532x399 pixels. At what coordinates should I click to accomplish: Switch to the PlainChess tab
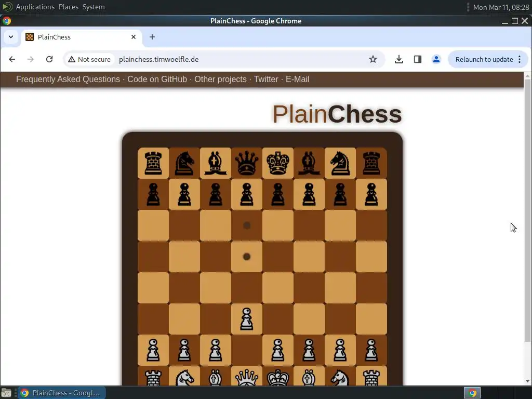[82, 37]
